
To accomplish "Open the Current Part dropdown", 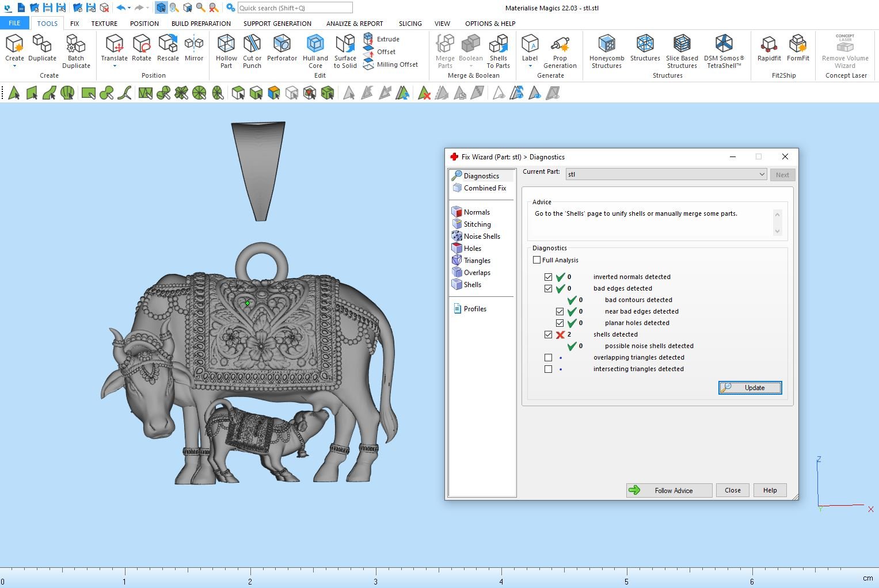I will 761,174.
